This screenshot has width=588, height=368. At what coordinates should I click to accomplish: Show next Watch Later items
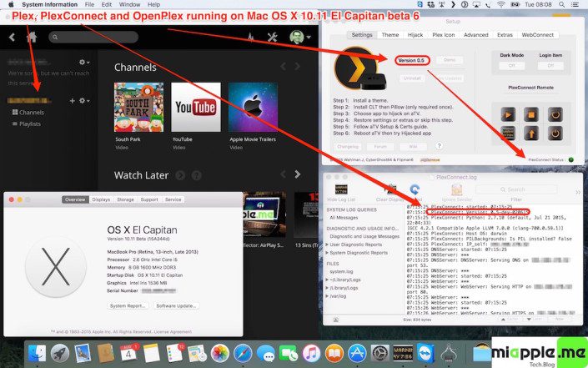[298, 174]
